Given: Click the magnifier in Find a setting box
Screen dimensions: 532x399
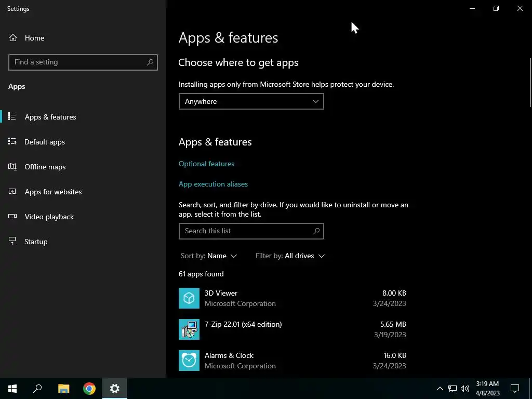Looking at the screenshot, I should click(150, 62).
